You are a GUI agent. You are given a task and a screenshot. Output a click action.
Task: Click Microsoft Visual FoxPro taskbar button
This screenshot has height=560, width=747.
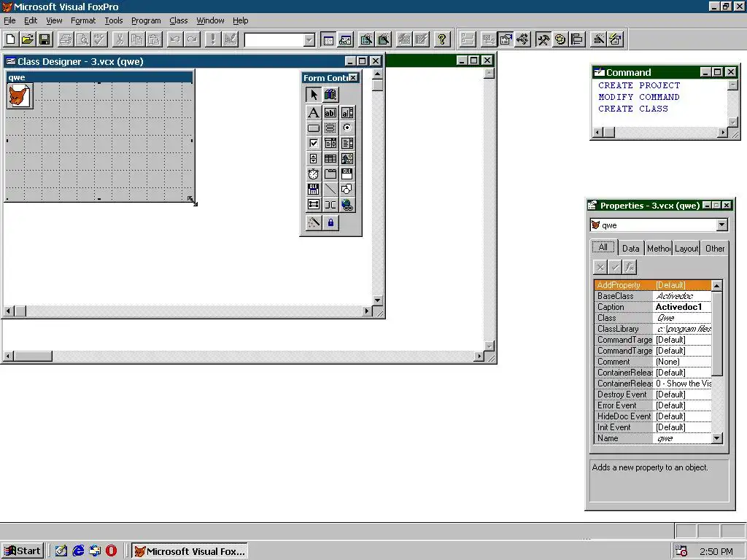[x=189, y=551]
